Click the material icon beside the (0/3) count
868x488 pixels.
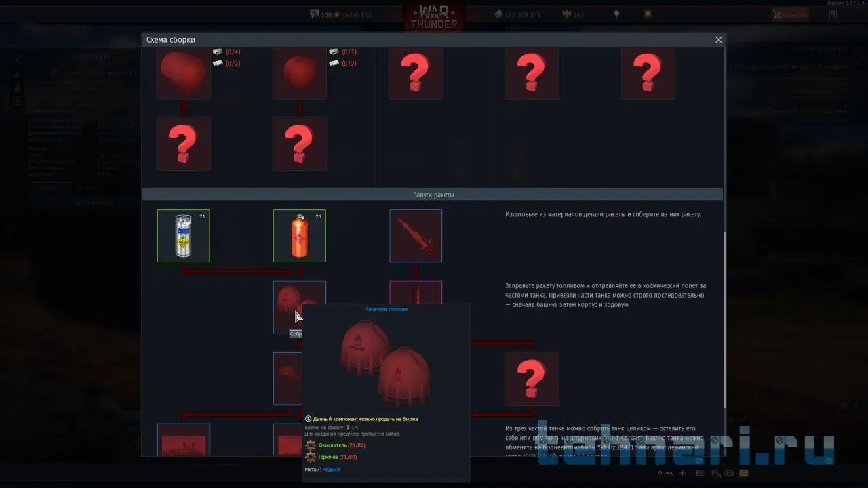pos(334,52)
